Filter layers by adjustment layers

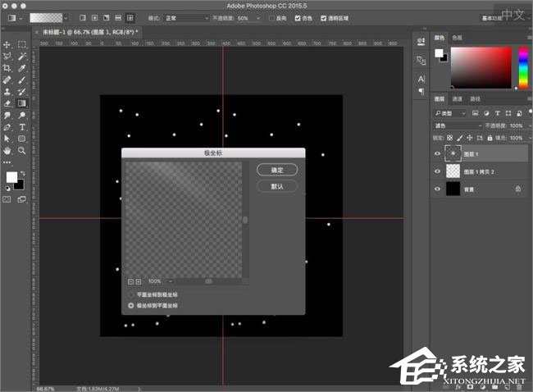click(486, 113)
